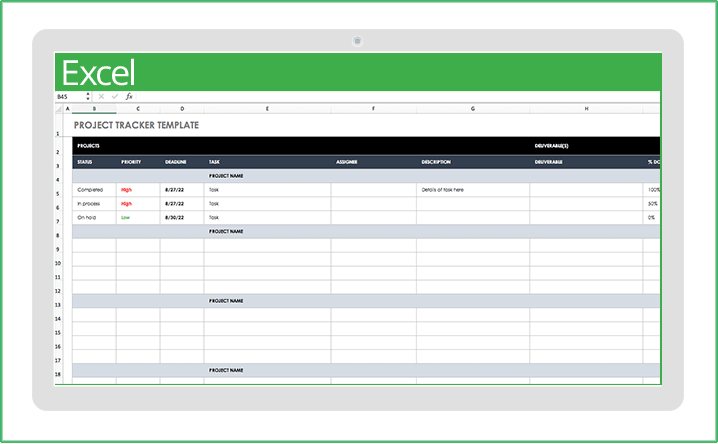718x444 pixels.
Task: Select column B header
Action: pyautogui.click(x=94, y=108)
